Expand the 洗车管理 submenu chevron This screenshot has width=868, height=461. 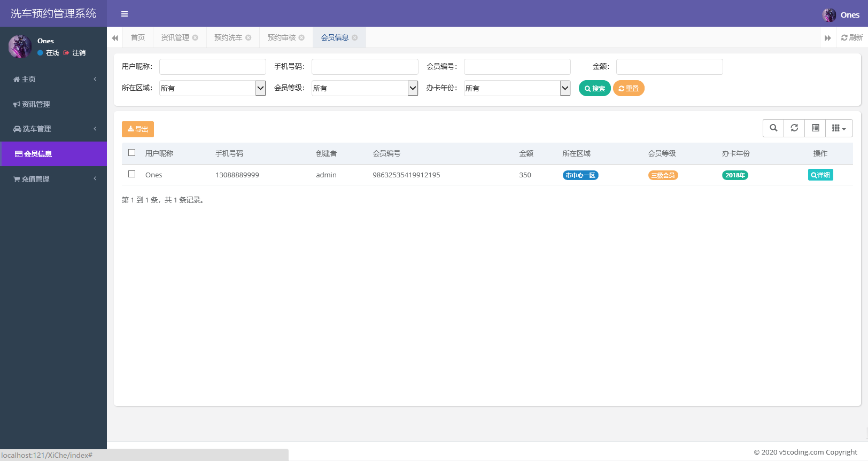(x=95, y=129)
